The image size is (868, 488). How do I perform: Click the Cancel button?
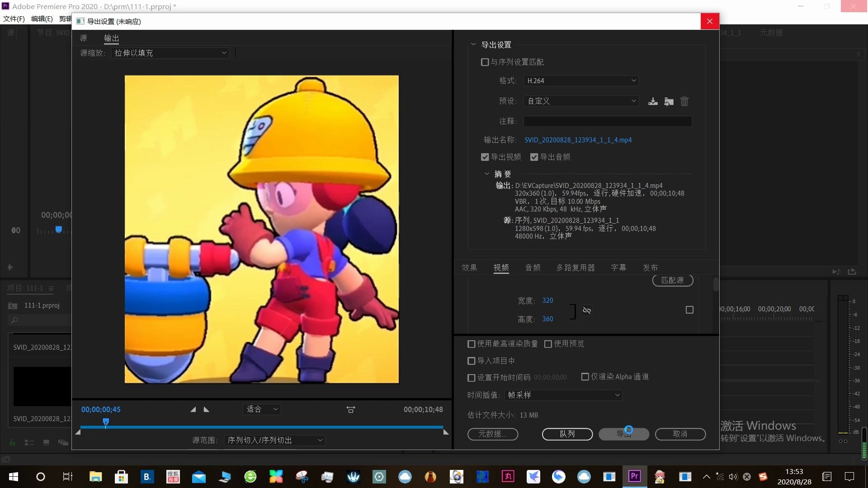coord(680,434)
